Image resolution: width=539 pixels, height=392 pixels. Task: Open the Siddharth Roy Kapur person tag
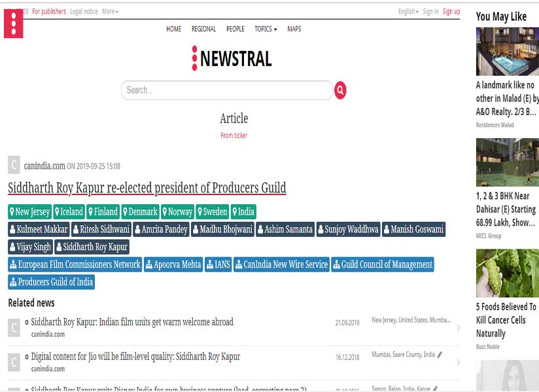92,247
